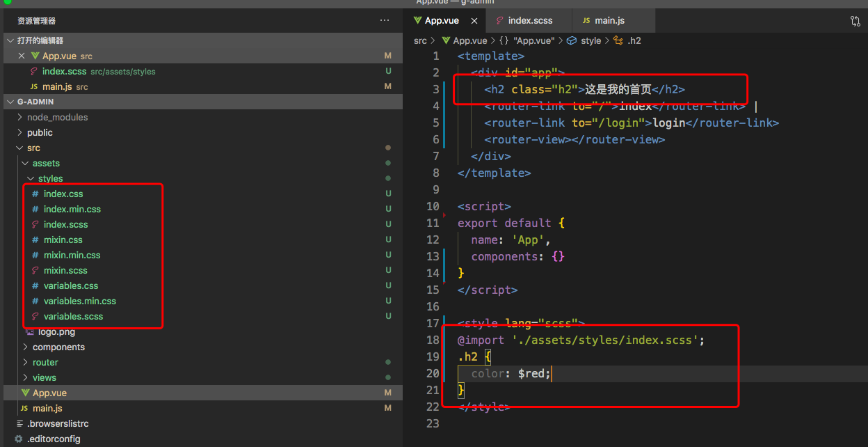Collapse the open editors section

[x=10, y=40]
